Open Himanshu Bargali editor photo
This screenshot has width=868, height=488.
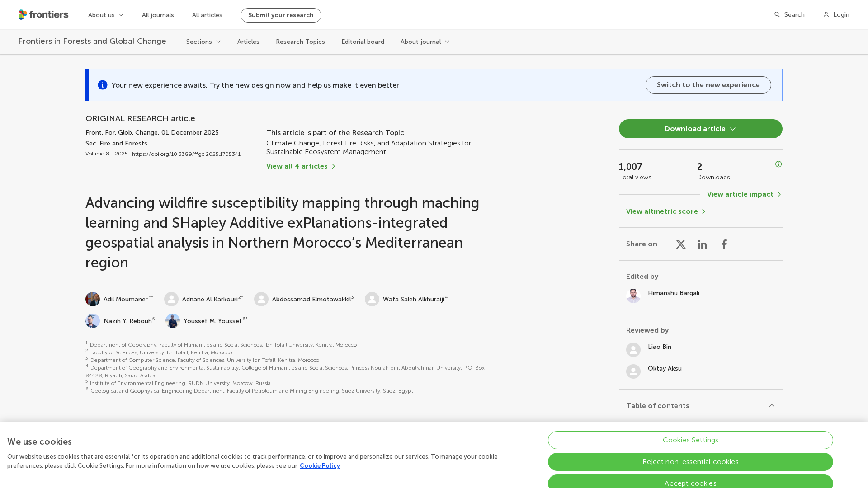pyautogui.click(x=633, y=296)
